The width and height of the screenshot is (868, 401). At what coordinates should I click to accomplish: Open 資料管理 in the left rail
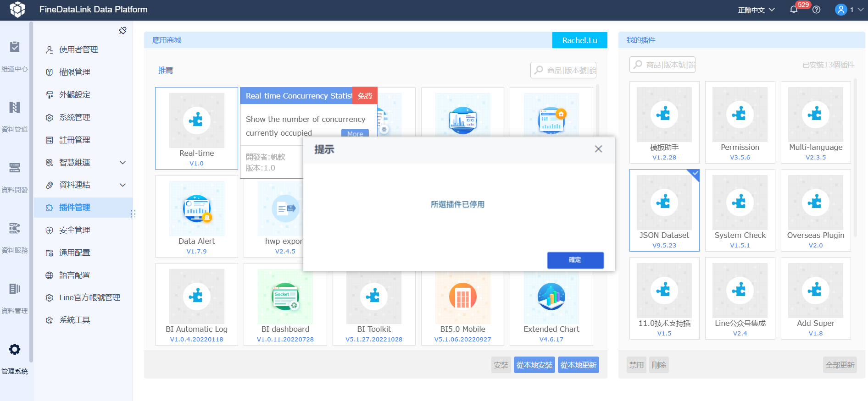(15, 299)
